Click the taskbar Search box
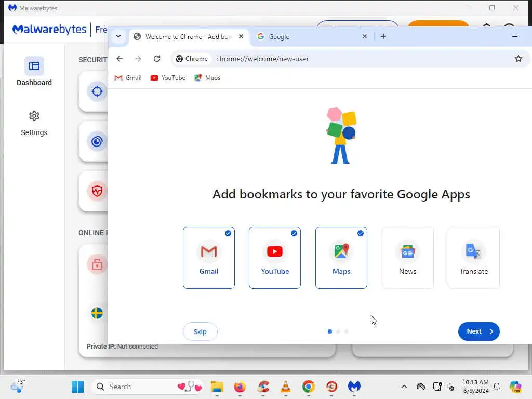 point(148,387)
